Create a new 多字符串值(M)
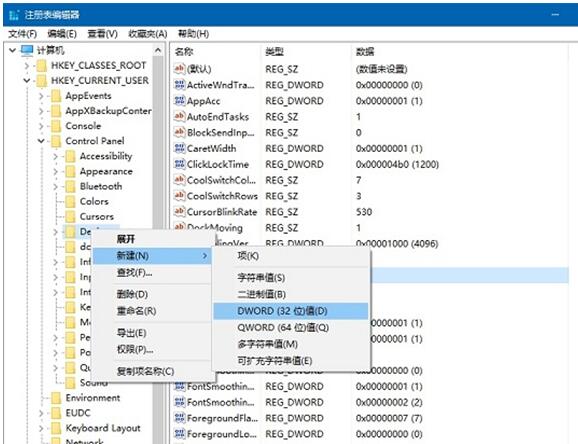The image size is (578, 444). click(291, 344)
